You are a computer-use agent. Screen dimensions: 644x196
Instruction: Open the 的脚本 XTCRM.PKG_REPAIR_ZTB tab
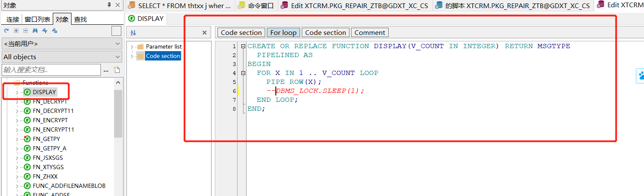coord(513,5)
